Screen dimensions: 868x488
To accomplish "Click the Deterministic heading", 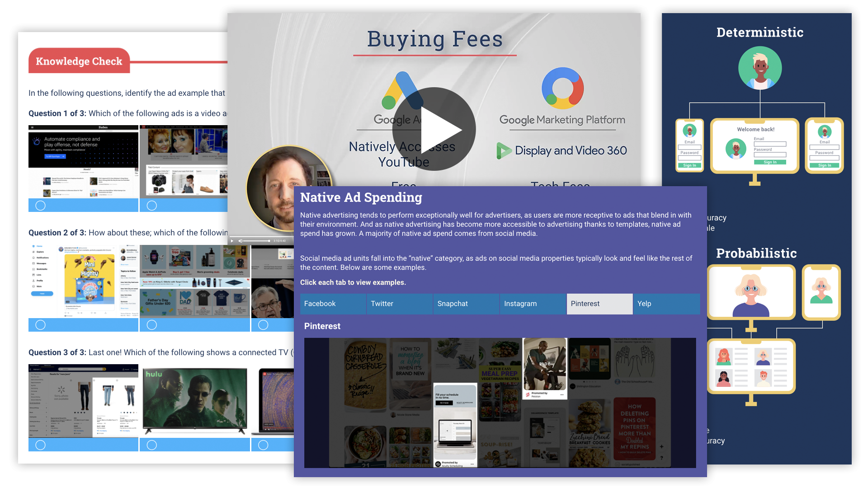I will click(x=760, y=33).
